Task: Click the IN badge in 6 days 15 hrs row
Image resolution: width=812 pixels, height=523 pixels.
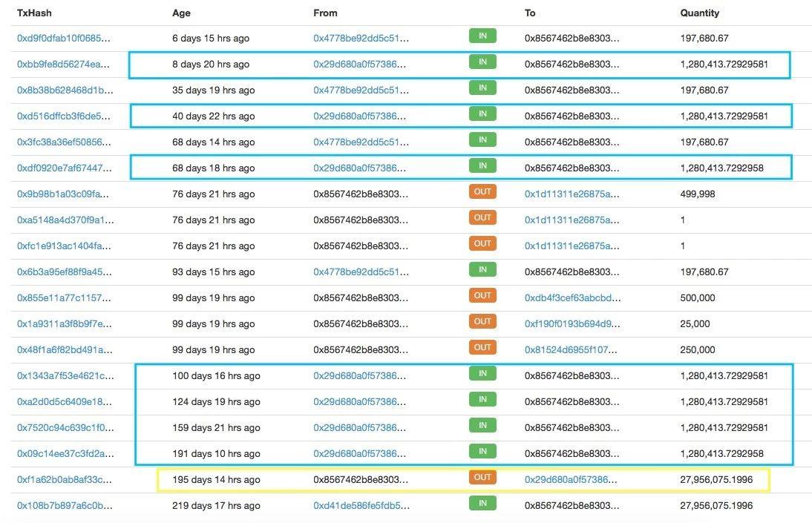Action: [482, 36]
